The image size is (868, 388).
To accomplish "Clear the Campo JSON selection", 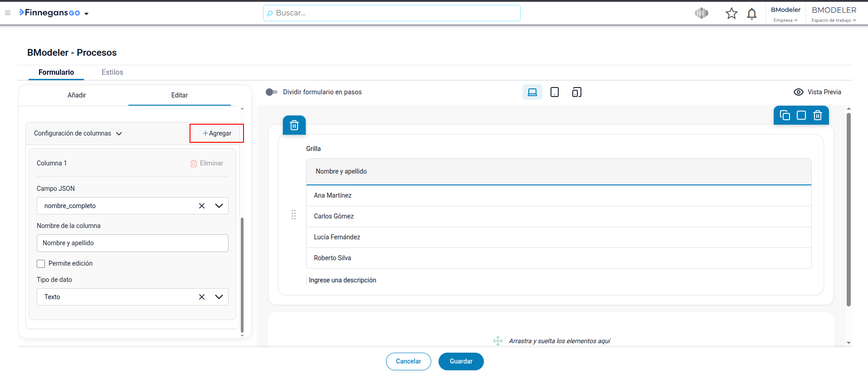I will [x=202, y=206].
